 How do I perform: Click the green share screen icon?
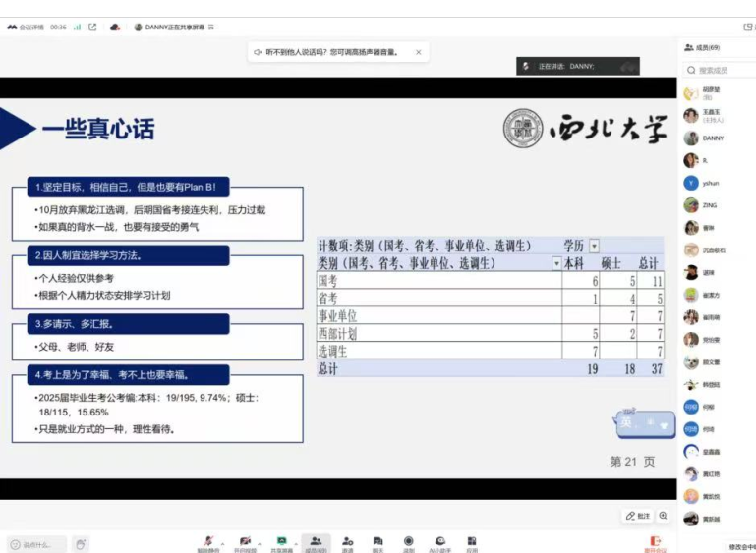tap(281, 541)
